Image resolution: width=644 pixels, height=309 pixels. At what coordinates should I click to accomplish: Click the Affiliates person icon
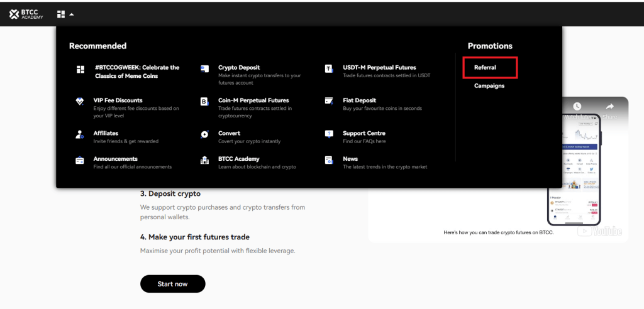click(x=80, y=134)
